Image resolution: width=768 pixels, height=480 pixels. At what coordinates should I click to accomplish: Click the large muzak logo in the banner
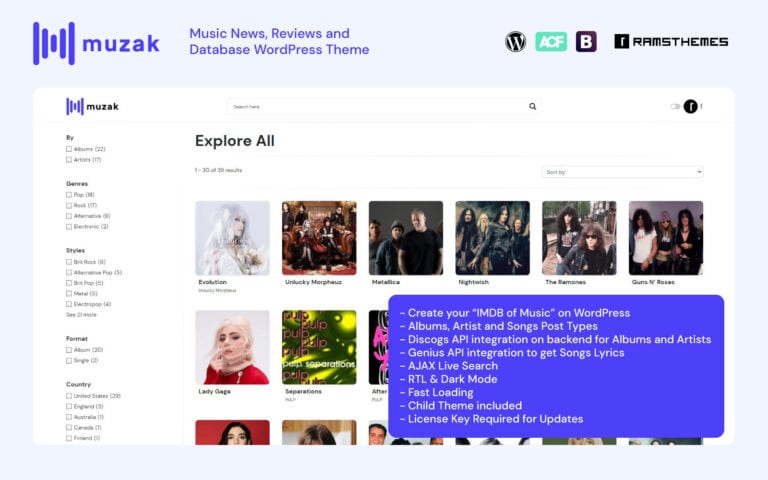96,43
